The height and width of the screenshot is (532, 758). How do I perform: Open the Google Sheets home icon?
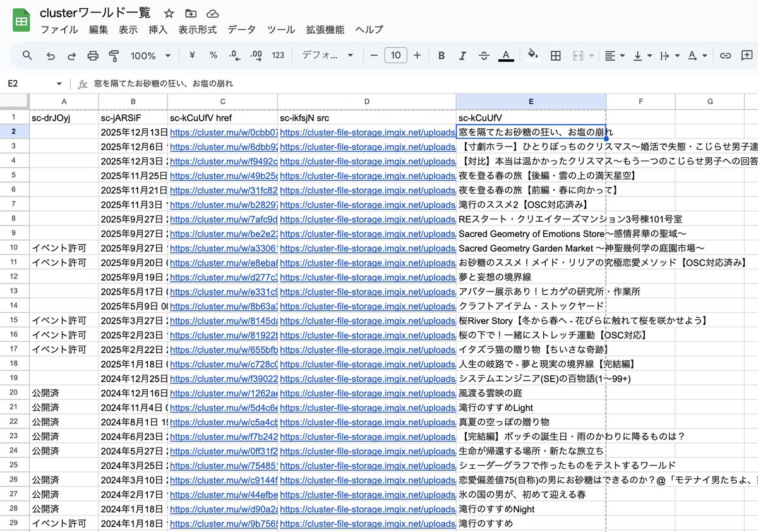[x=21, y=21]
